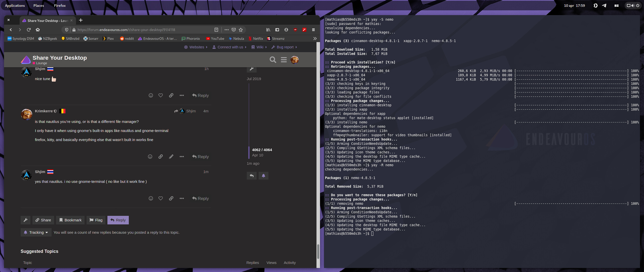Image resolution: width=644 pixels, height=272 pixels.
Task: Open reddit bookmark
Action: pyautogui.click(x=127, y=39)
